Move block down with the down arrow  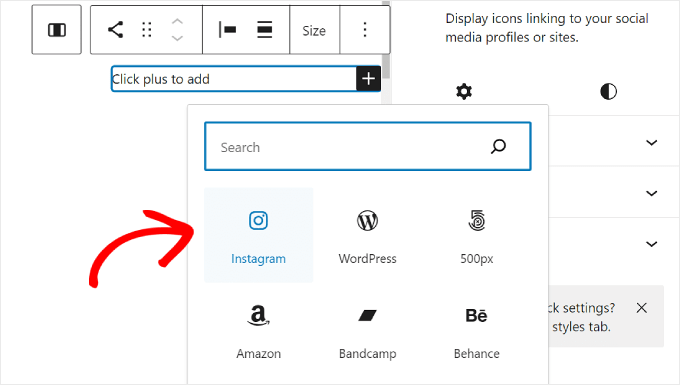177,38
